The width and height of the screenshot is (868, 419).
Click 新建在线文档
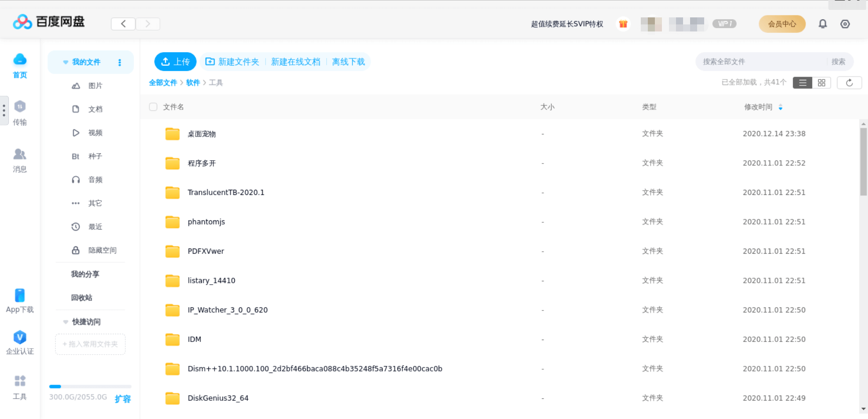coord(296,62)
